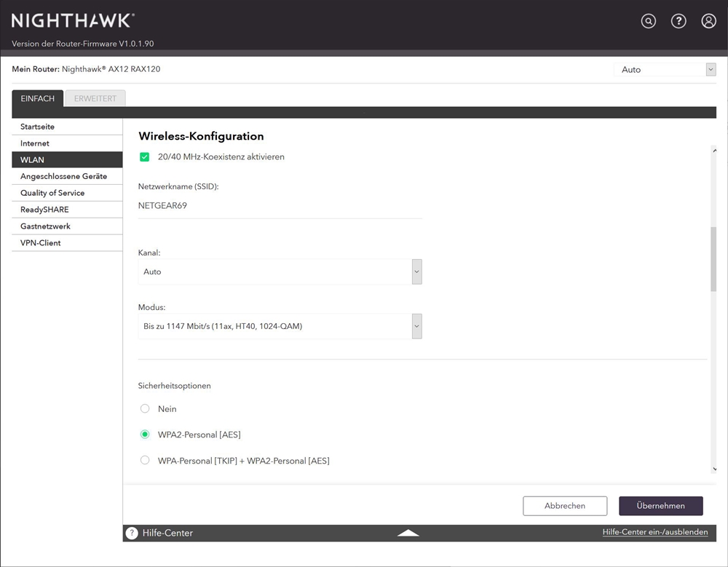Click the Übernehmen button

[x=661, y=506]
